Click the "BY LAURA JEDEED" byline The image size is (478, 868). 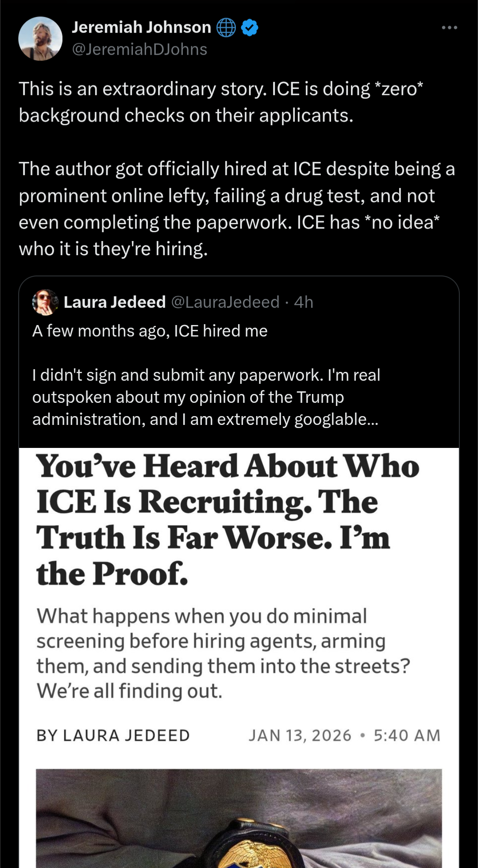pos(113,735)
